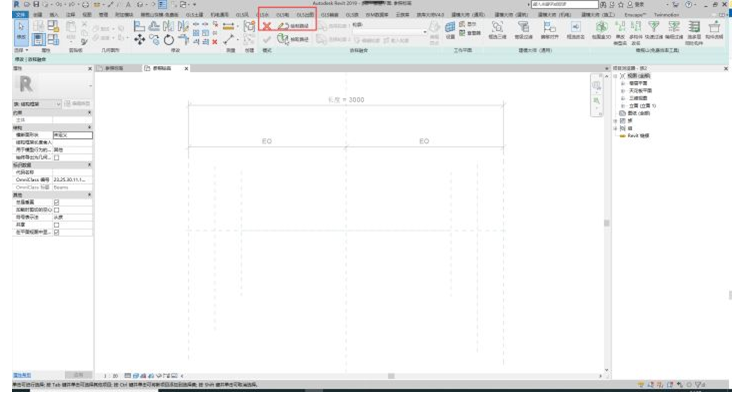Click the Print icon in quick access toolbar
Viewport: 744px width, 396px height.
[x=85, y=4]
